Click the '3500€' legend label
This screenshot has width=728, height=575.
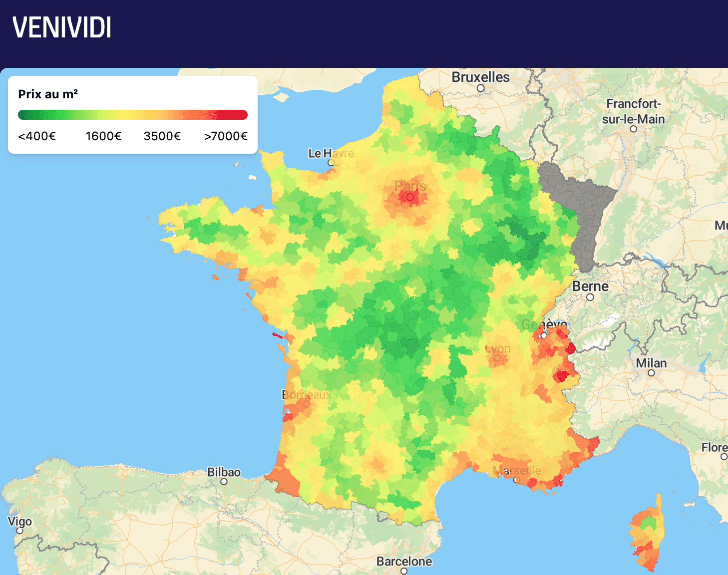coord(162,136)
